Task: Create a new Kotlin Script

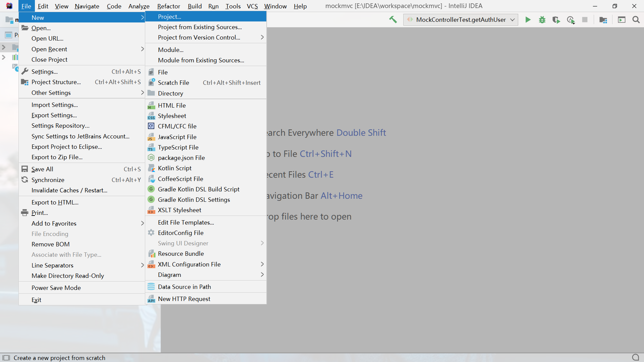Action: [x=206, y=168]
